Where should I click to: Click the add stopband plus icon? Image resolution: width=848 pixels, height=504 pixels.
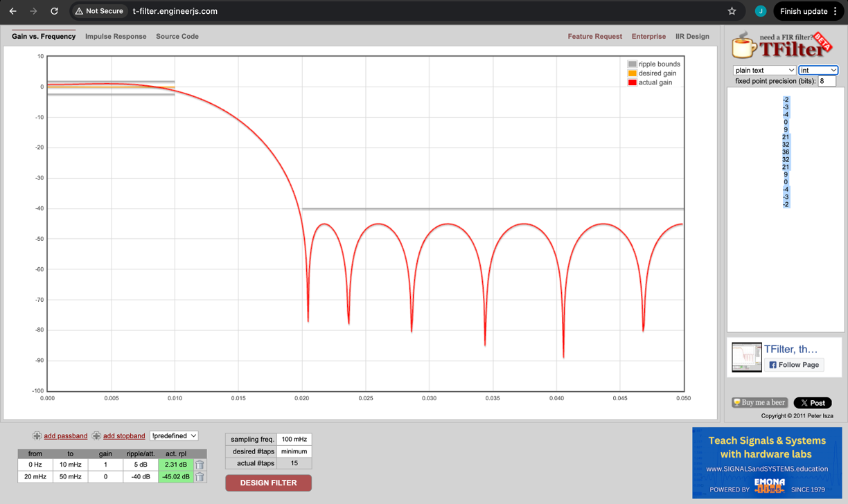click(x=96, y=435)
